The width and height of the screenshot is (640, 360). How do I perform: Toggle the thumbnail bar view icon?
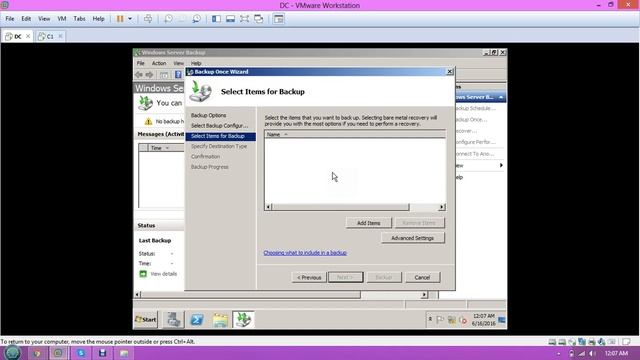(230, 19)
